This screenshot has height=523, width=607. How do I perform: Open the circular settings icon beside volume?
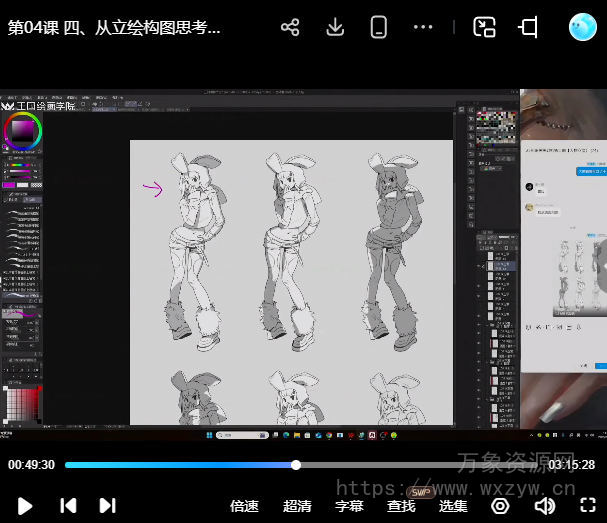click(500, 506)
